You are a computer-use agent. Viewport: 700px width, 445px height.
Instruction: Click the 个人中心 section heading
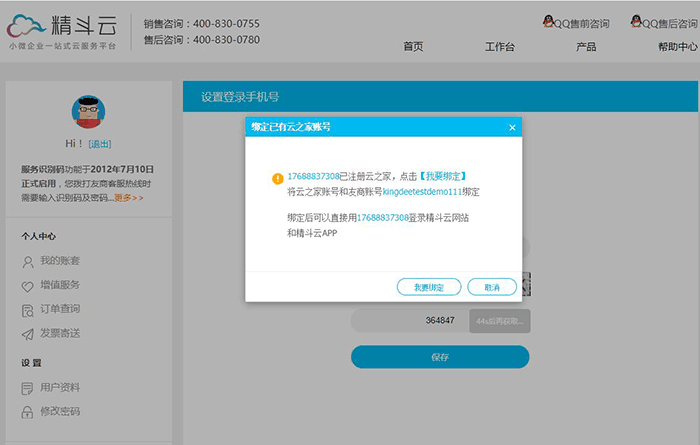coord(38,236)
